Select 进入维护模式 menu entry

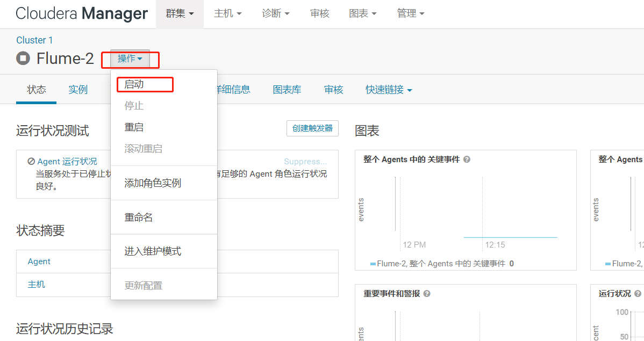click(x=163, y=251)
